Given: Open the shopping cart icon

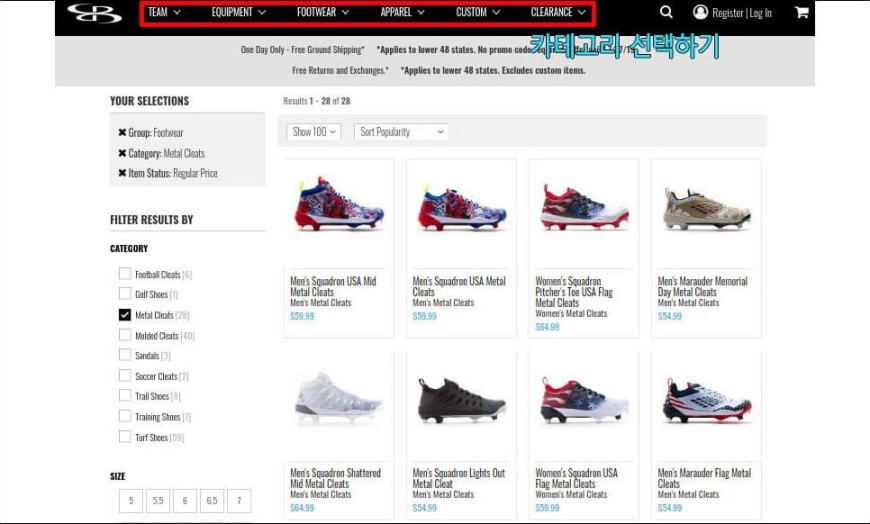Looking at the screenshot, I should point(801,12).
